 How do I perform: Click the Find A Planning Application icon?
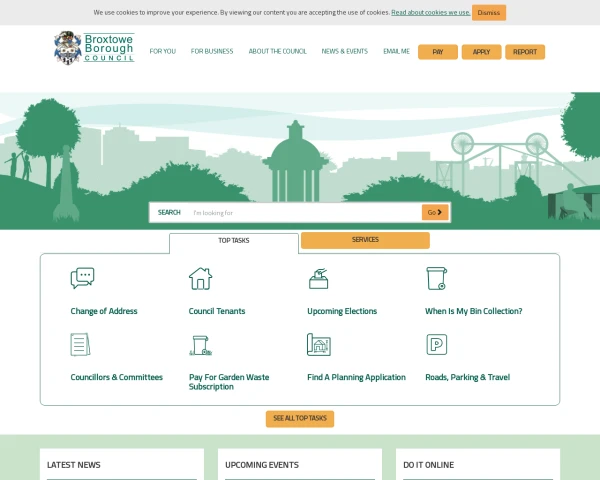[318, 345]
